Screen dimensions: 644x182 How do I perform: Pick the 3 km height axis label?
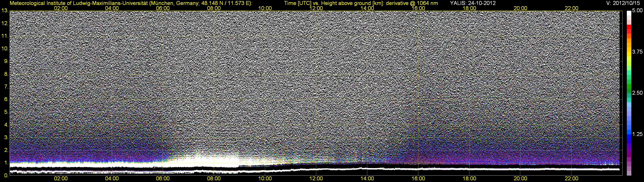coord(6,137)
